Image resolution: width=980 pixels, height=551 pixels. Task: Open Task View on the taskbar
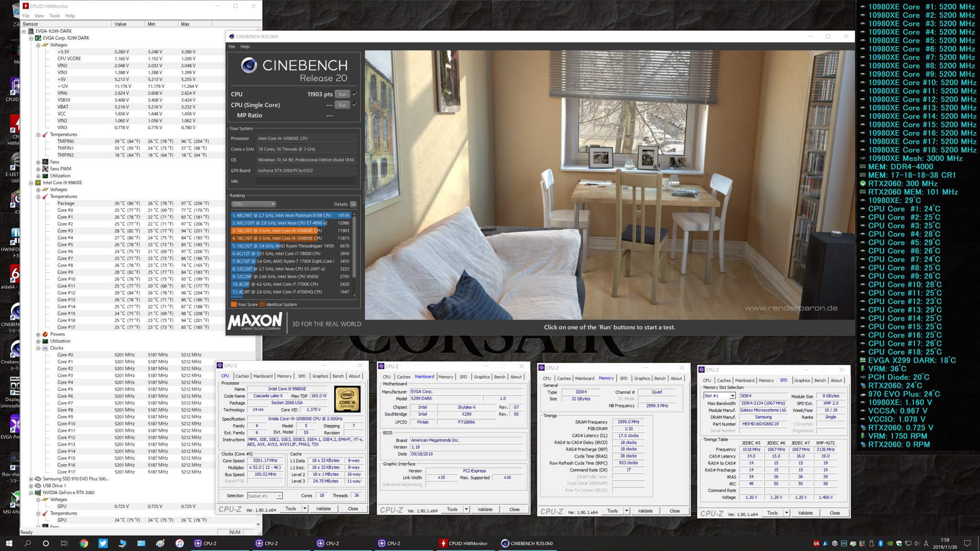click(64, 543)
